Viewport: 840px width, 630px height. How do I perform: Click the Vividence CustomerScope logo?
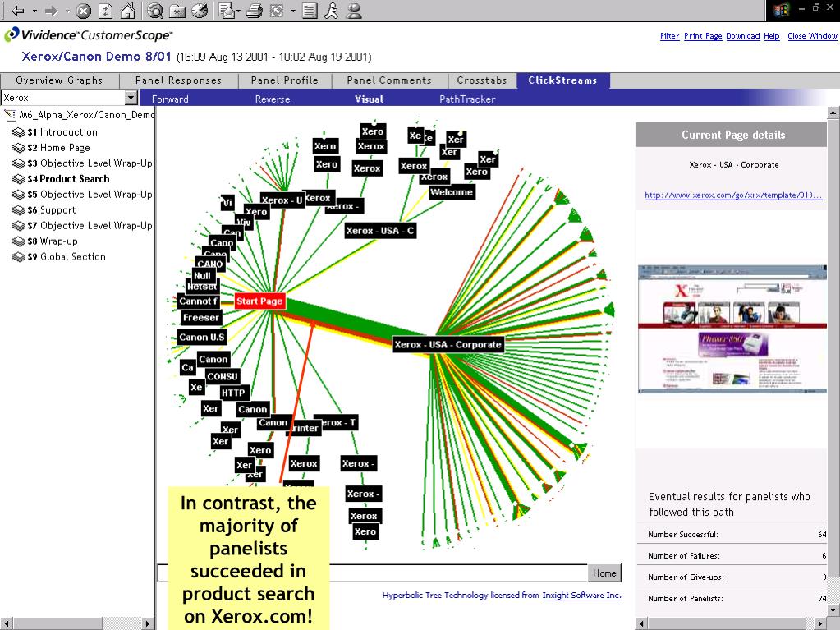pyautogui.click(x=89, y=35)
